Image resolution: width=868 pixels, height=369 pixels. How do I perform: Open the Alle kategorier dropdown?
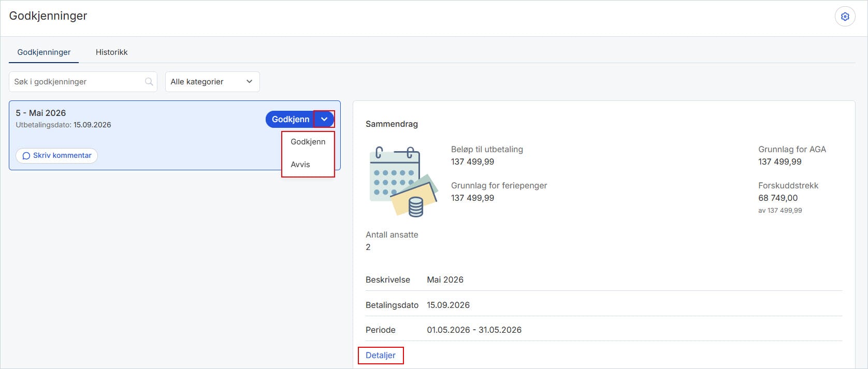point(212,82)
